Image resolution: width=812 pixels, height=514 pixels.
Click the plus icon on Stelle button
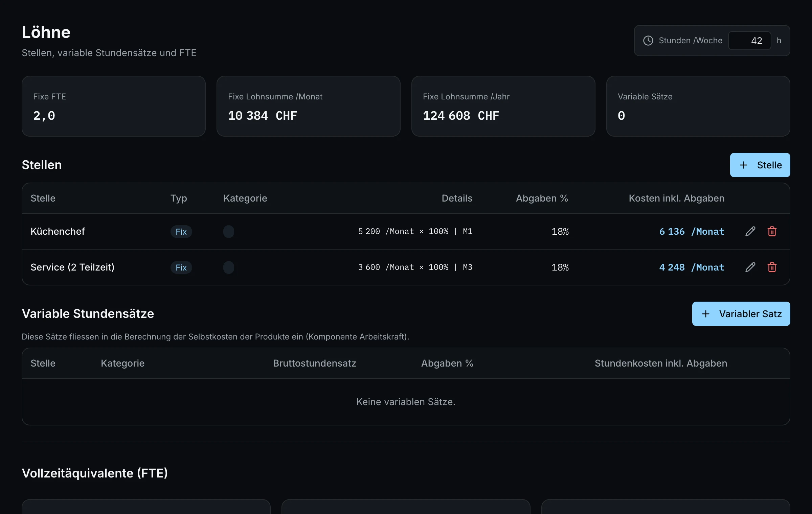743,165
